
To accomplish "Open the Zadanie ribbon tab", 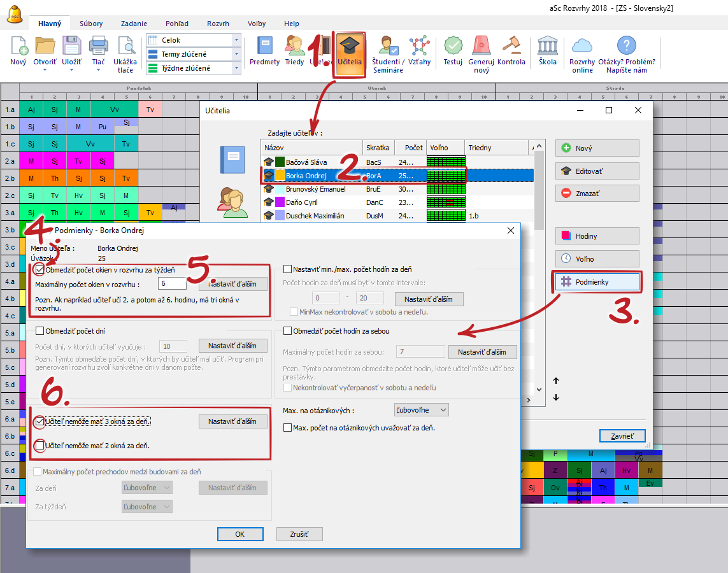I will [x=132, y=24].
